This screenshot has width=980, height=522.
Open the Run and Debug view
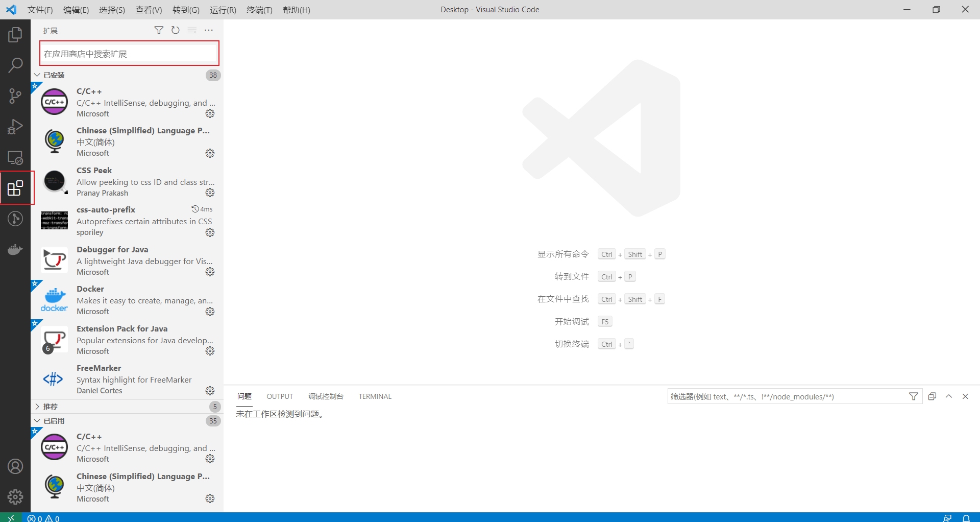pos(15,126)
